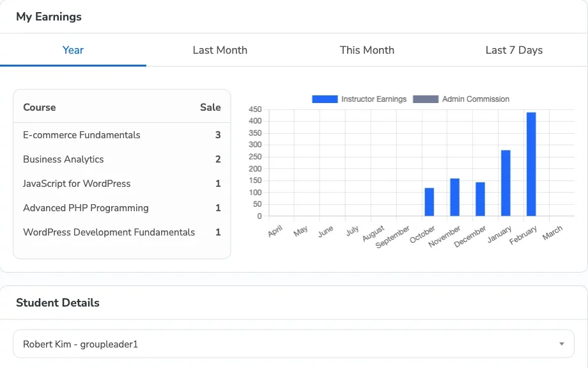Viewport: 588px width, 368px height.
Task: Click the Student Details heading
Action: pos(58,303)
